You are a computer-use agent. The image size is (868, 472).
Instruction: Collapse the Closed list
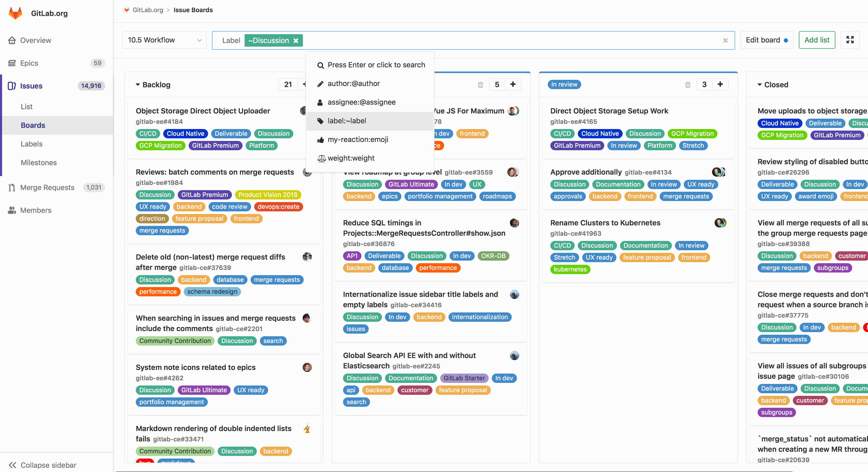coord(759,84)
